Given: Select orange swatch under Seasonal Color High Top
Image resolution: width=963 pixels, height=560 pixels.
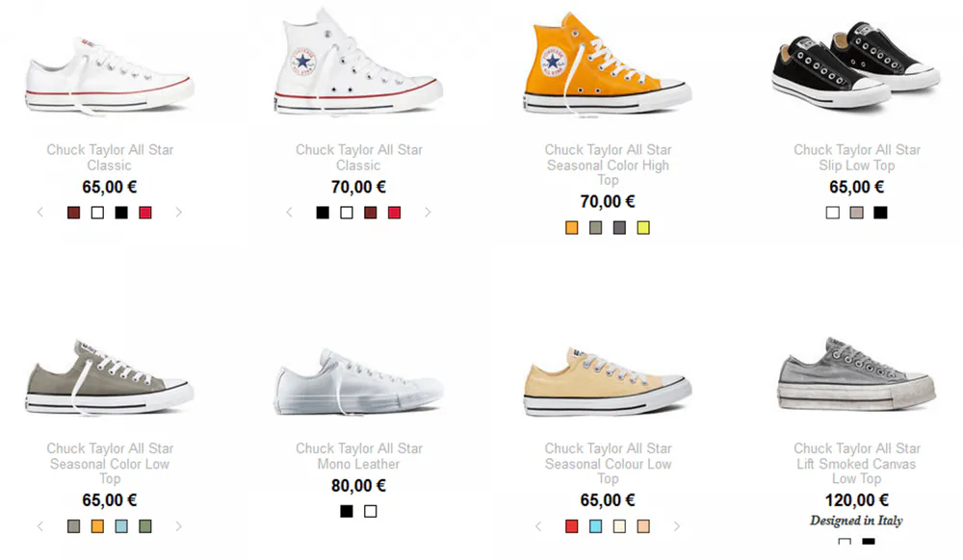Looking at the screenshot, I should click(572, 227).
